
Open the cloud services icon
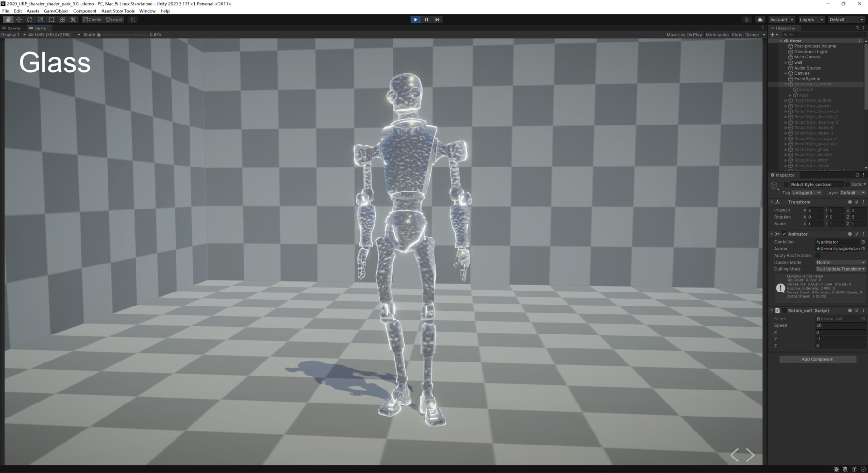[x=760, y=20]
